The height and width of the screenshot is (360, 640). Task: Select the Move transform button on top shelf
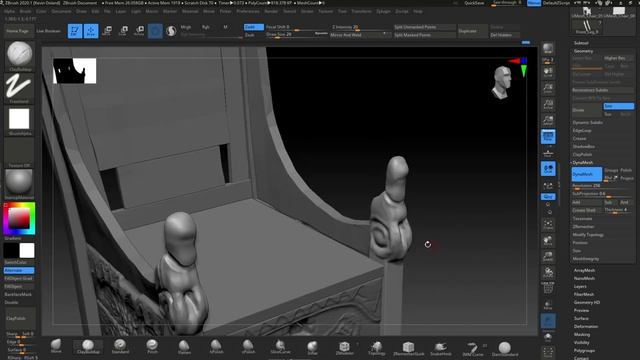[x=107, y=31]
